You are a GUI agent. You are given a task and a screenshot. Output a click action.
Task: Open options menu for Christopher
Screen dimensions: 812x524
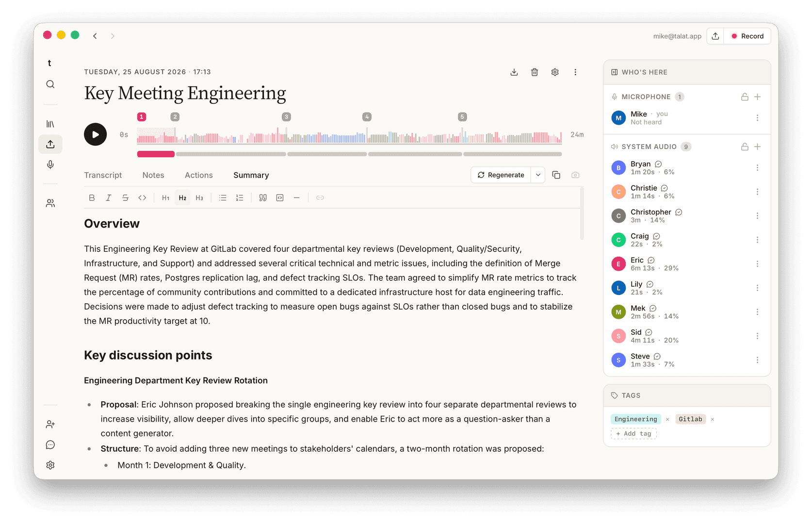[x=757, y=216]
